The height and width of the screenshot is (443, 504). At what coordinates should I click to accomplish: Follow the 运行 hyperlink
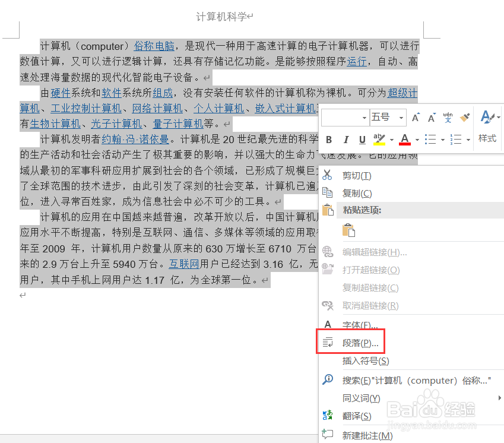(x=357, y=61)
